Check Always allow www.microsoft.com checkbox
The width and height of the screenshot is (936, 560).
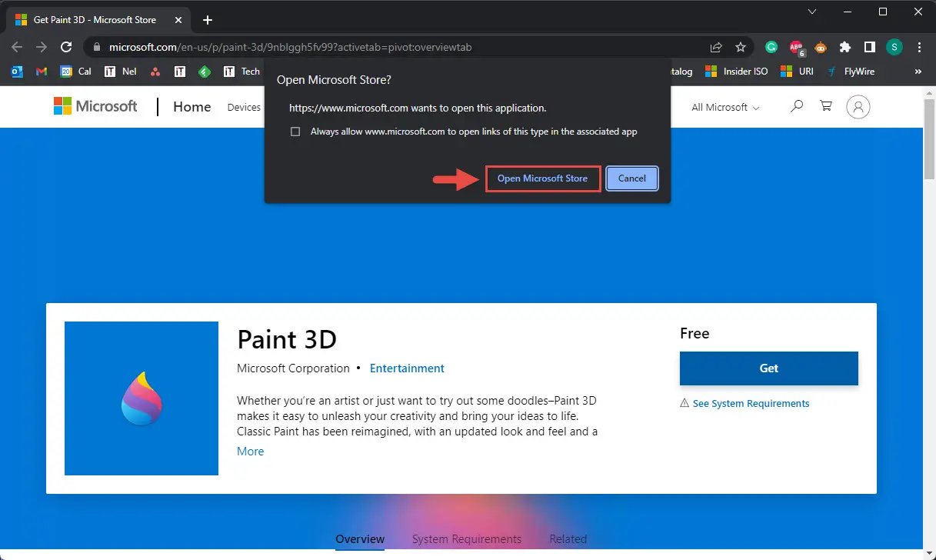pos(295,132)
